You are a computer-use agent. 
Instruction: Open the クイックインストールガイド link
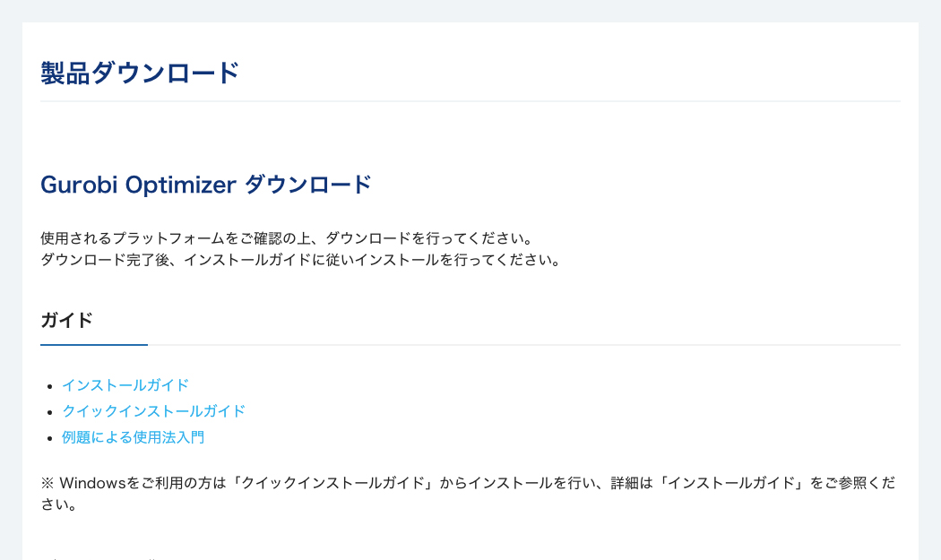pos(153,411)
